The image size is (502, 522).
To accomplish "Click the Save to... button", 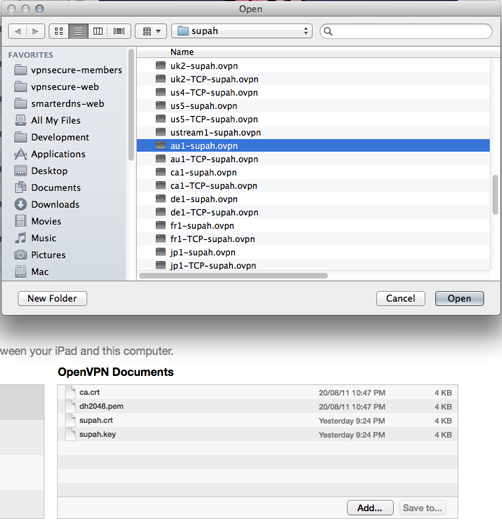I will click(x=422, y=508).
